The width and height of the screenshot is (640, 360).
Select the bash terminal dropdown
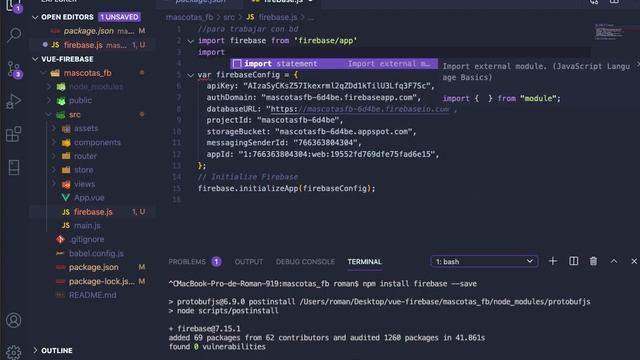pos(484,261)
